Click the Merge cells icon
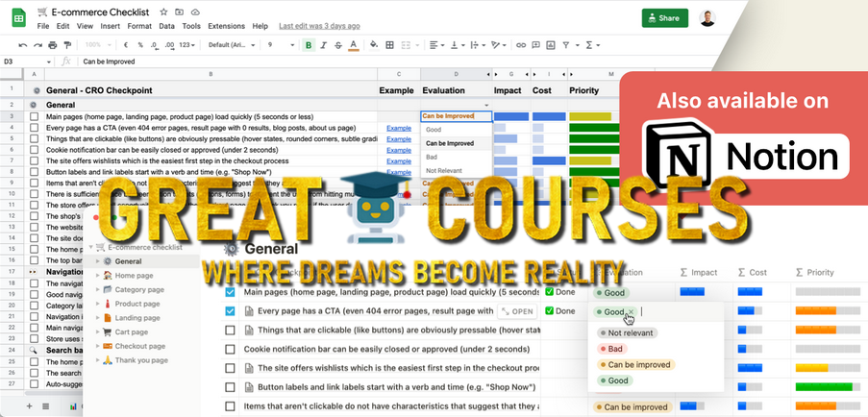Viewport: 868px width, 417px height. click(x=406, y=45)
